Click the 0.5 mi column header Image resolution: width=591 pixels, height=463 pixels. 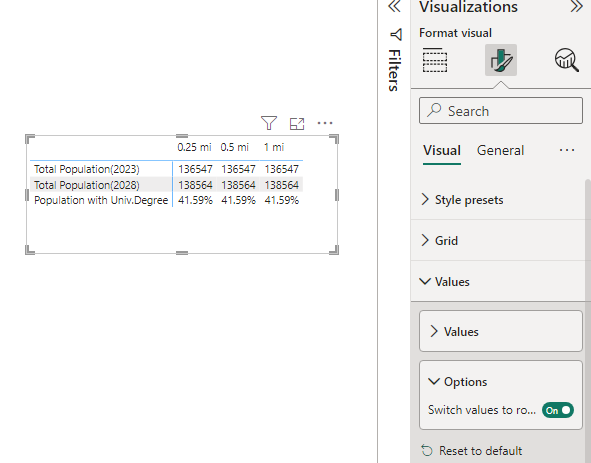click(x=234, y=147)
